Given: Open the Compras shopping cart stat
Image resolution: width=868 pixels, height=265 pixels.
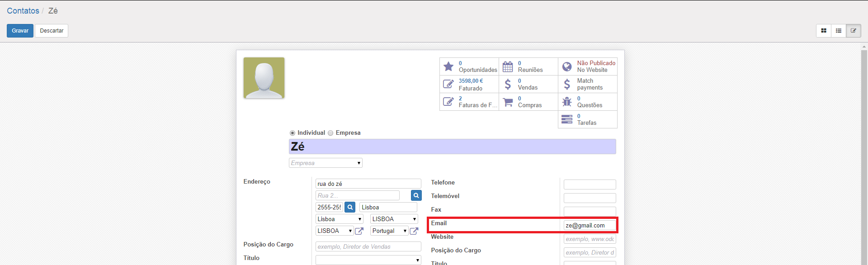Looking at the screenshot, I should [x=528, y=102].
